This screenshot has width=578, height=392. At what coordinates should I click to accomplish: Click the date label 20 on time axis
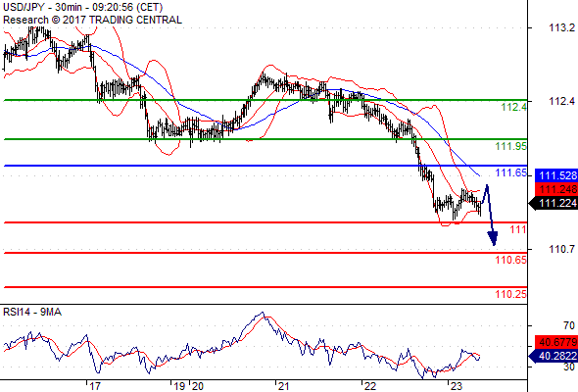tap(198, 386)
